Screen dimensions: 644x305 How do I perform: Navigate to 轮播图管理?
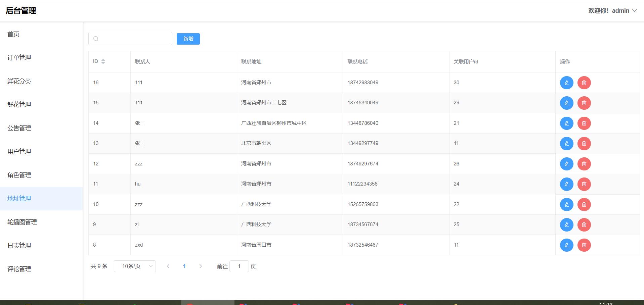tap(41, 222)
